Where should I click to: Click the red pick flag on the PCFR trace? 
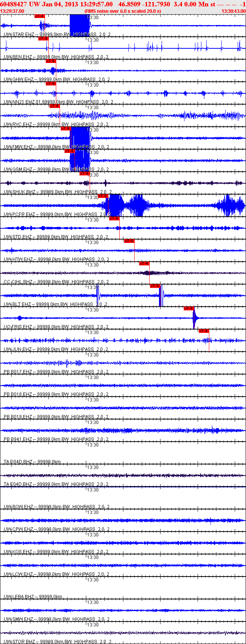(x=103, y=196)
